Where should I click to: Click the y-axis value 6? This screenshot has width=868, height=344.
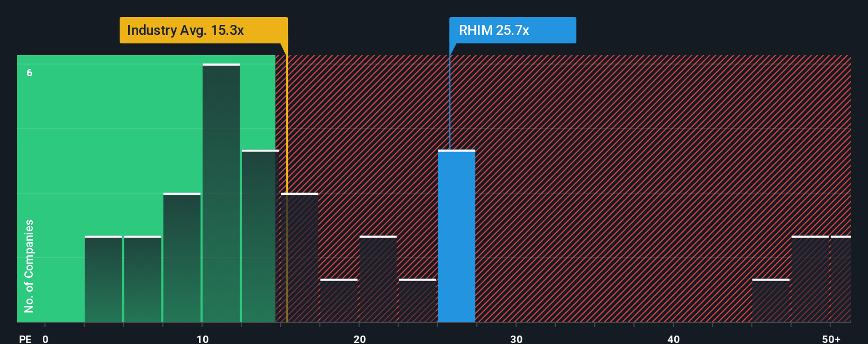30,73
